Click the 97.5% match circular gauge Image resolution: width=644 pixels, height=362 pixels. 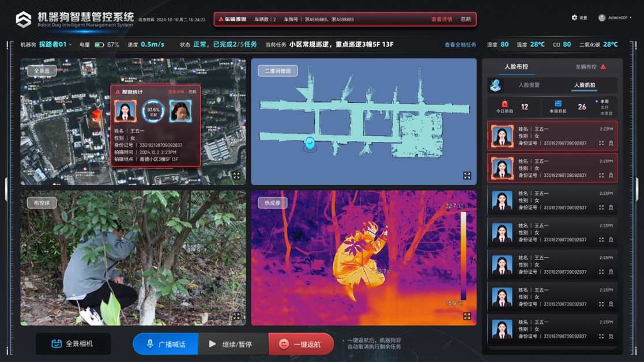(153, 111)
